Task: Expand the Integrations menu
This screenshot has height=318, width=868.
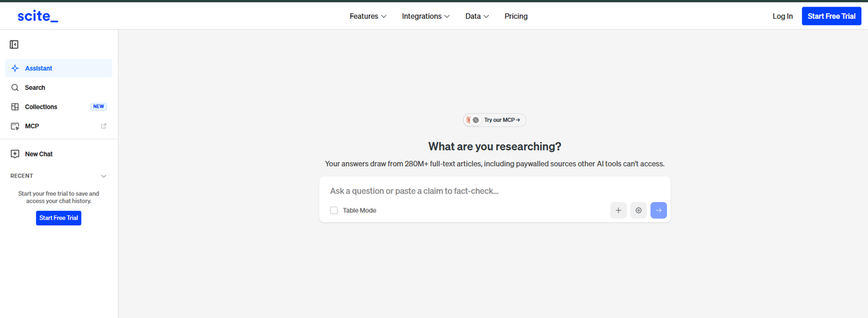Action: pos(426,16)
